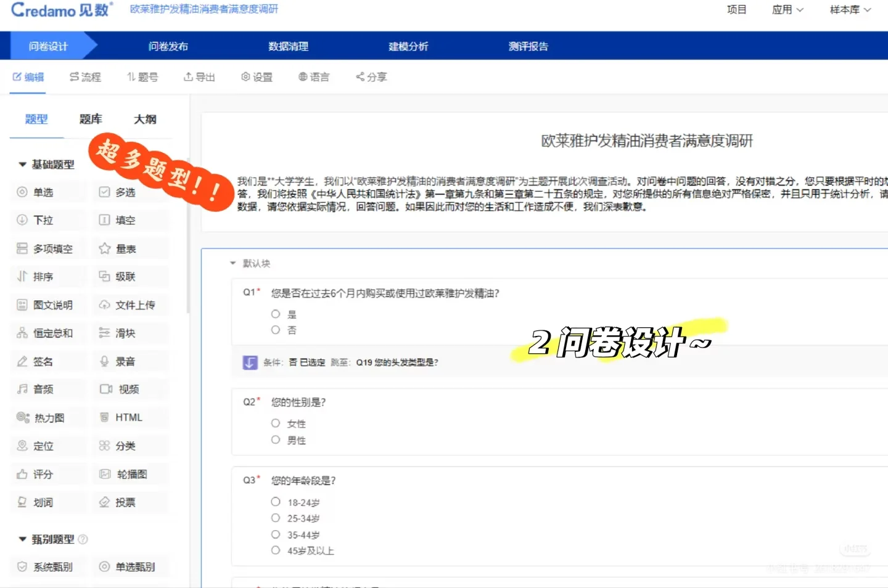This screenshot has height=588, width=888.
Task: Click 导出 to export the survey
Action: (x=199, y=77)
